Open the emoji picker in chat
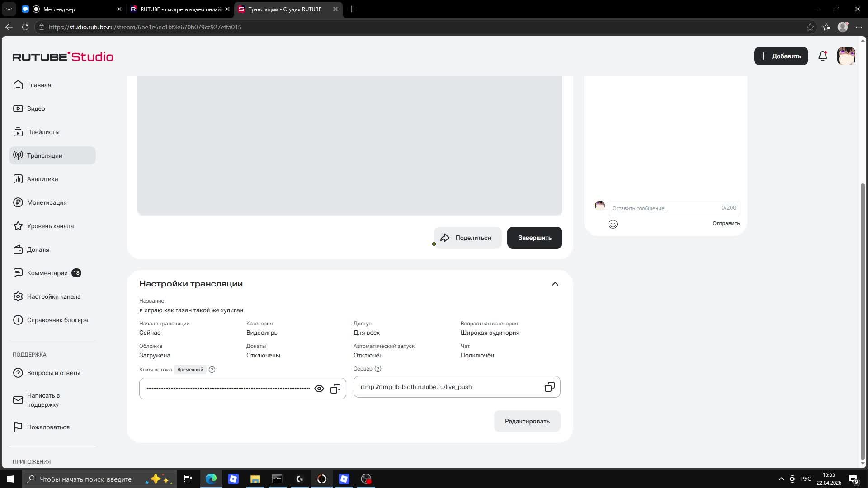This screenshot has height=488, width=868. coord(613,224)
